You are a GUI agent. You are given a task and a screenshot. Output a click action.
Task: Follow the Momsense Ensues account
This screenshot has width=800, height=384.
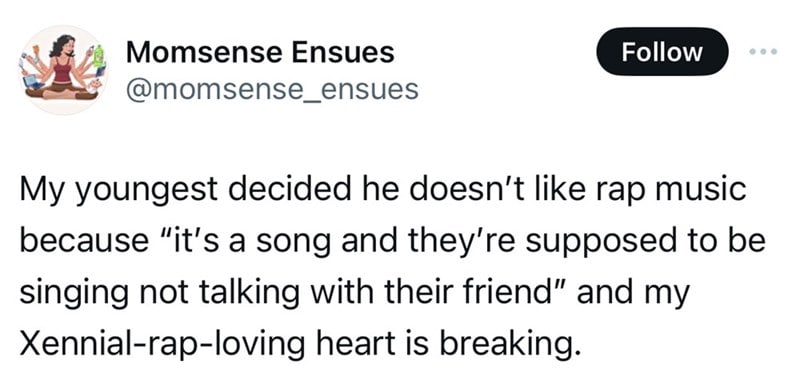[x=662, y=52]
